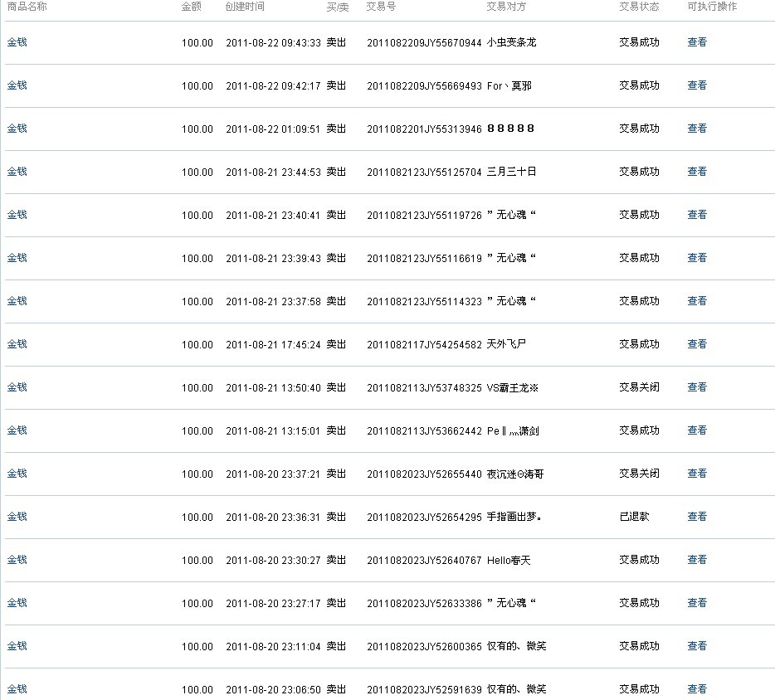The width and height of the screenshot is (775, 700).
Task: Click transaction number 2011082123JY55116619
Action: coord(423,259)
